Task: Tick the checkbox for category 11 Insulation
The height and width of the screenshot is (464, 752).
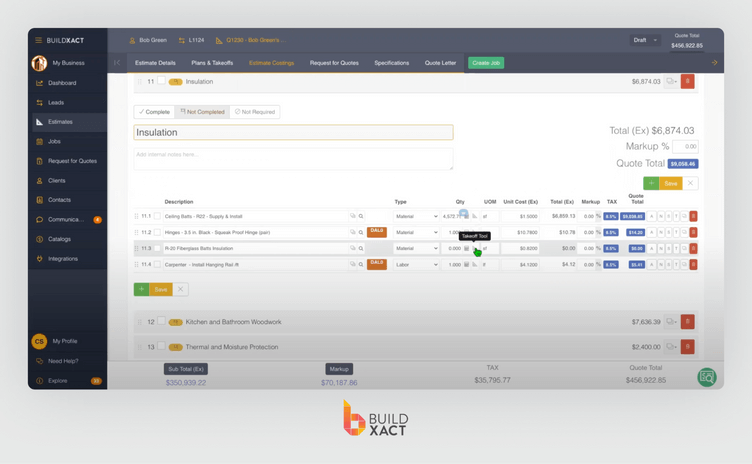Action: [162, 81]
